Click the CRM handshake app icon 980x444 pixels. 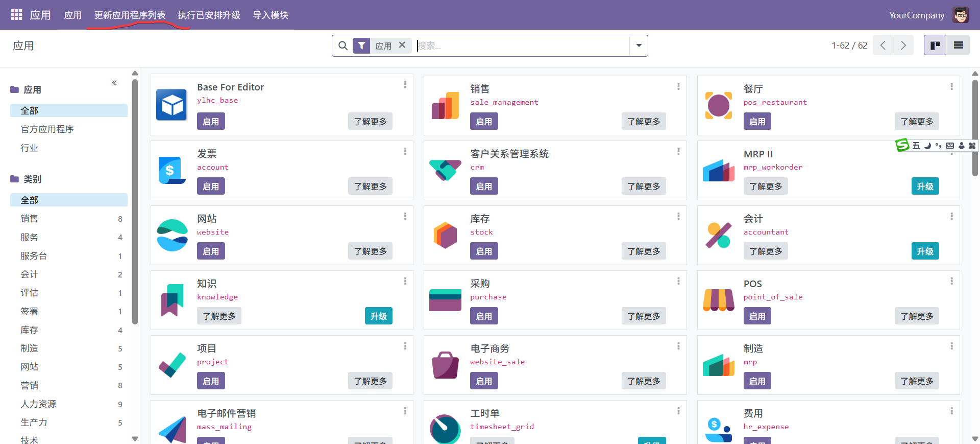click(x=445, y=170)
